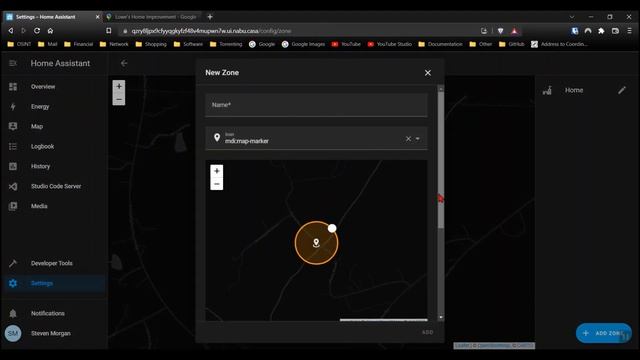This screenshot has height=360, width=640.
Task: Click the zone radius handle on circle
Action: pos(332,228)
